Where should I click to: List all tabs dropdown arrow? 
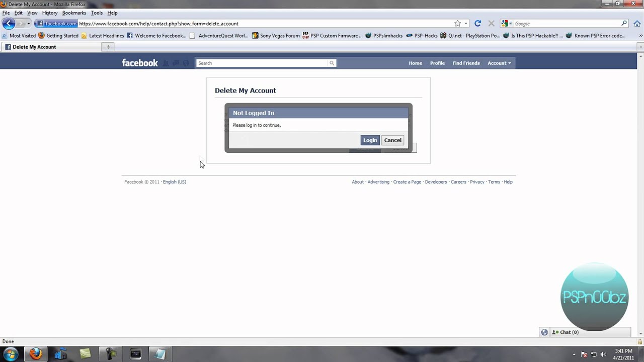pos(640,47)
